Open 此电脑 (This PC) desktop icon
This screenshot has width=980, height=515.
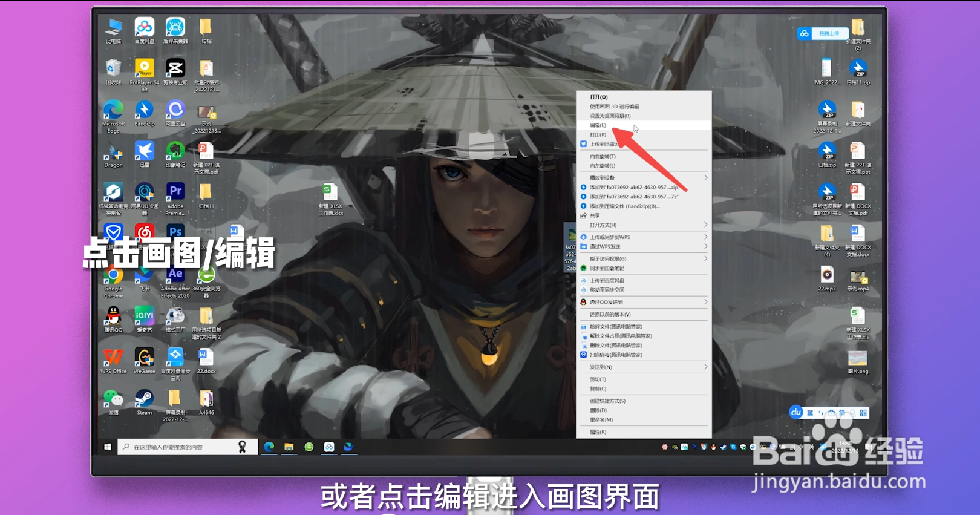tap(113, 31)
